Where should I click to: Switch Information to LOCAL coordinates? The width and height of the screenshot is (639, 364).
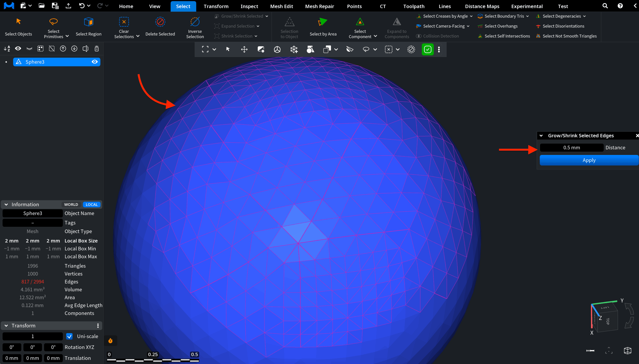pyautogui.click(x=92, y=204)
